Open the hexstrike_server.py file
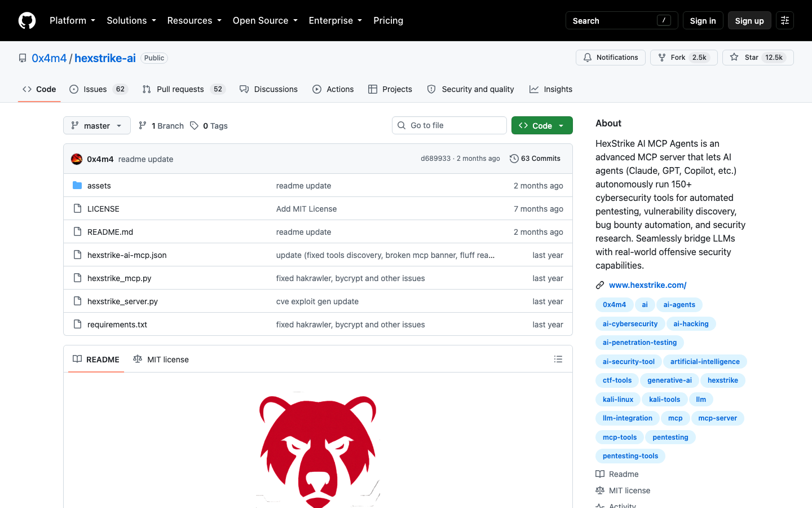 122,301
